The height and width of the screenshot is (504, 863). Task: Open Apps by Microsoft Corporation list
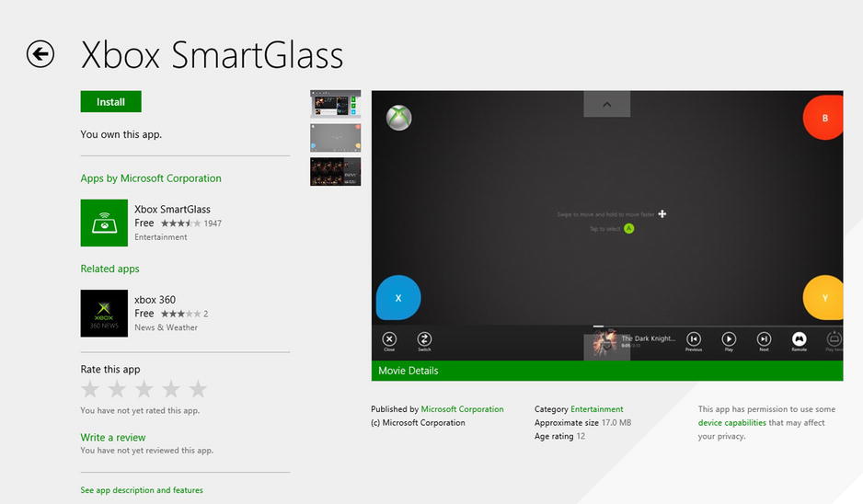click(x=151, y=178)
